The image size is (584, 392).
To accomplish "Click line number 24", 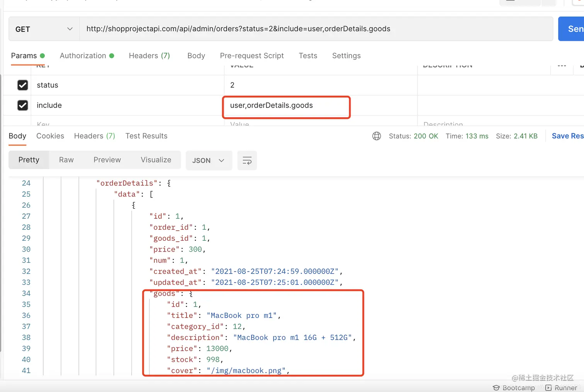I will [26, 183].
